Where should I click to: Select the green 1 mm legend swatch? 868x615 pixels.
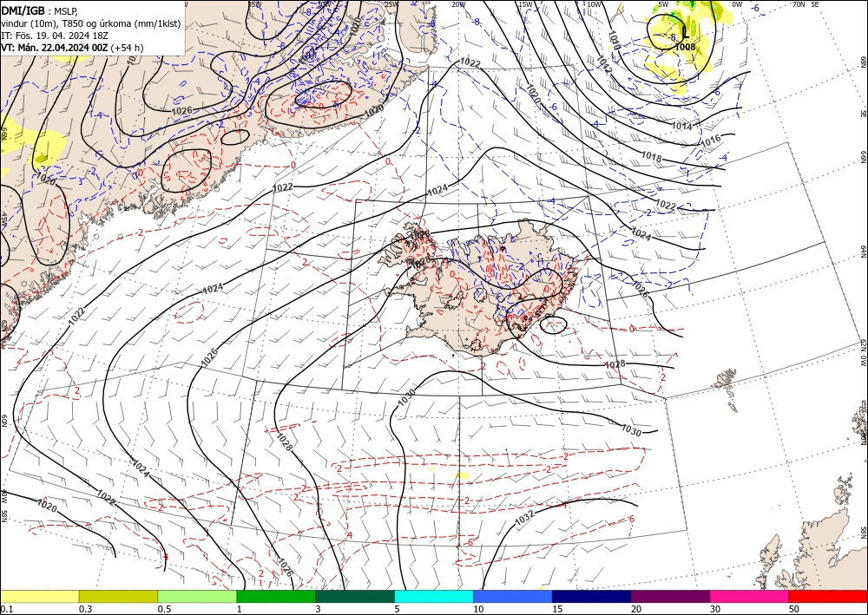276,596
